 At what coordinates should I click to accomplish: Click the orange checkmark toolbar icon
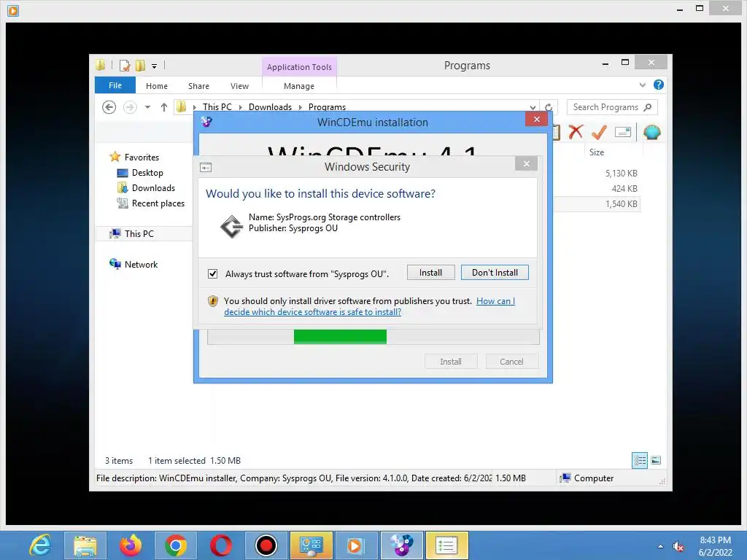tap(599, 132)
